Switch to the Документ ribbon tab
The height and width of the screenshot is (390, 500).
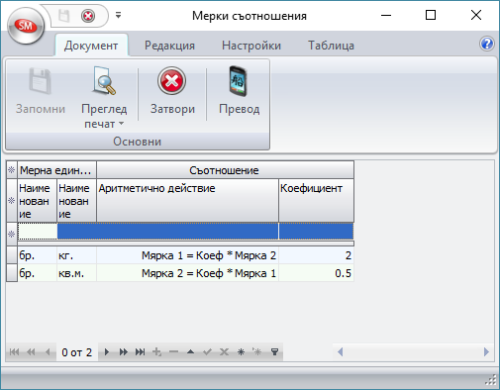click(91, 45)
